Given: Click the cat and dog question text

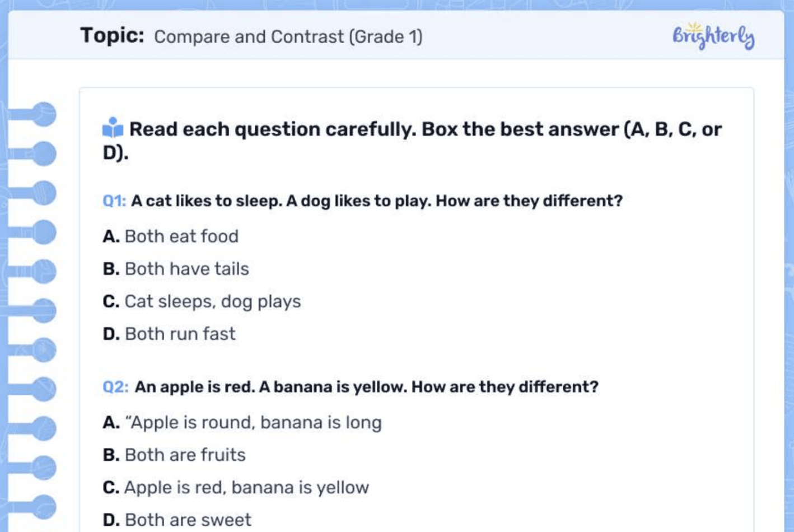Looking at the screenshot, I should (376, 201).
